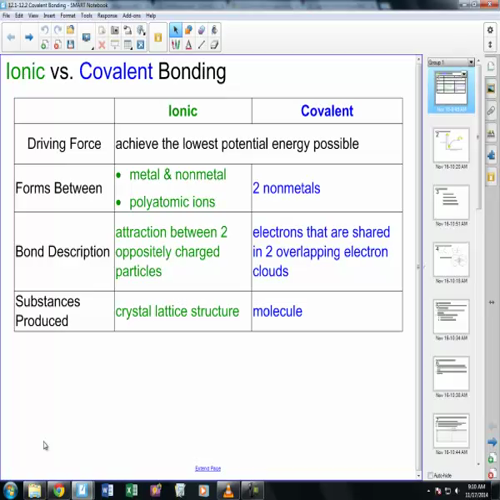The image size is (500, 500).
Task: Save the notebook with floppy disk icon
Action: 70,44
